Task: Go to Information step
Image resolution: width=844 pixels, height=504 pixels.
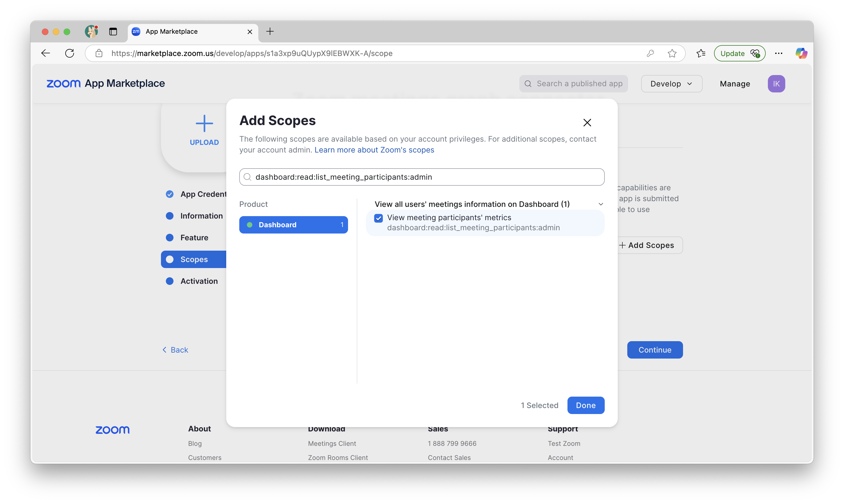Action: pyautogui.click(x=194, y=216)
